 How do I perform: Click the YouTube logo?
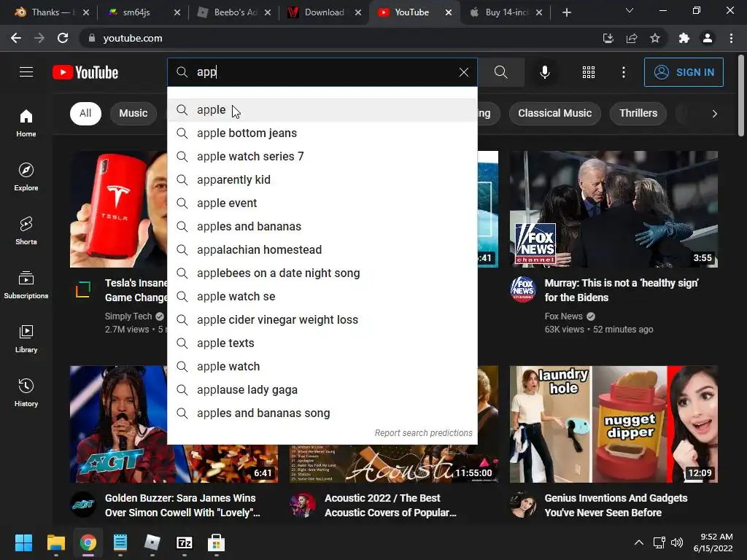[85, 72]
